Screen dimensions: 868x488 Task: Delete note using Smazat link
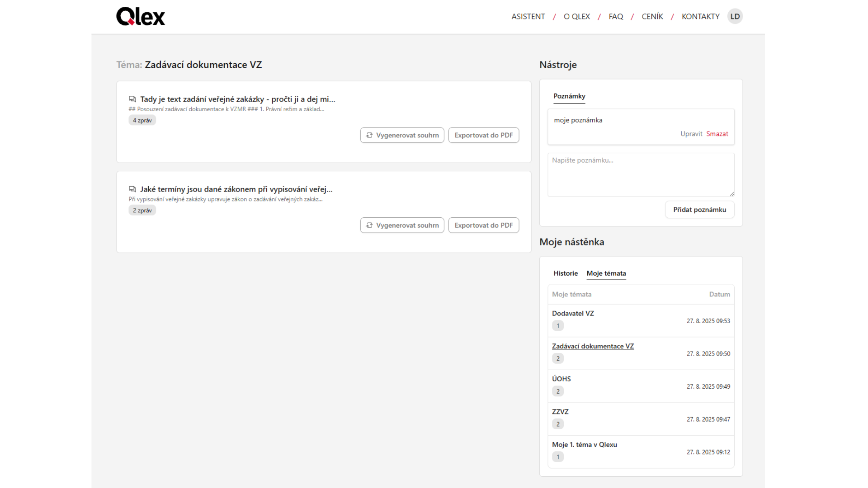coord(717,134)
